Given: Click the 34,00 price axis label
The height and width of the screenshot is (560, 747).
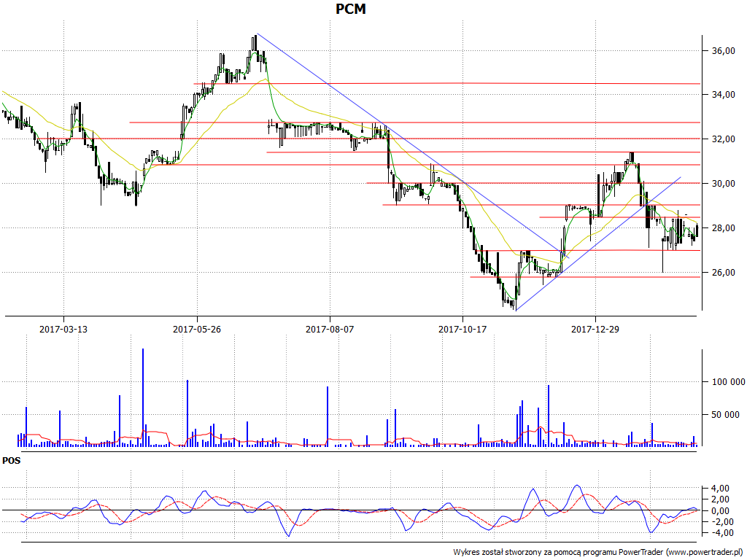Looking at the screenshot, I should click(x=723, y=95).
